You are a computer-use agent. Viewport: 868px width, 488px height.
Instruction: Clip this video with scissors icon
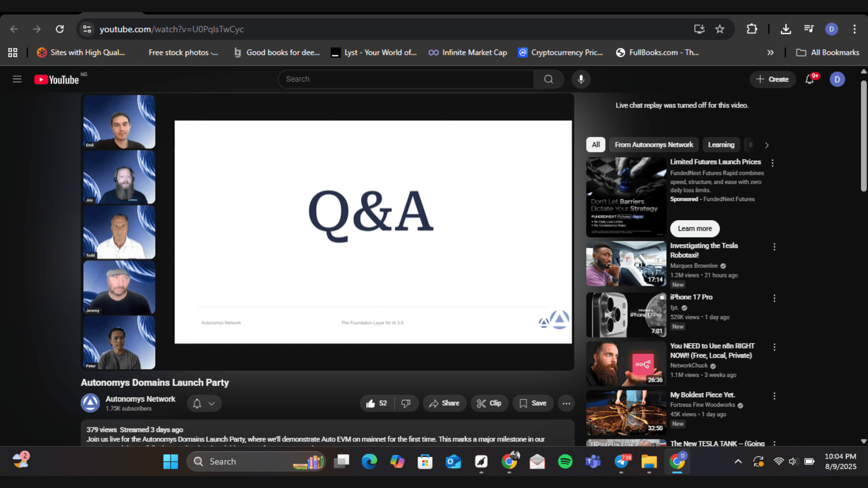[x=489, y=403]
